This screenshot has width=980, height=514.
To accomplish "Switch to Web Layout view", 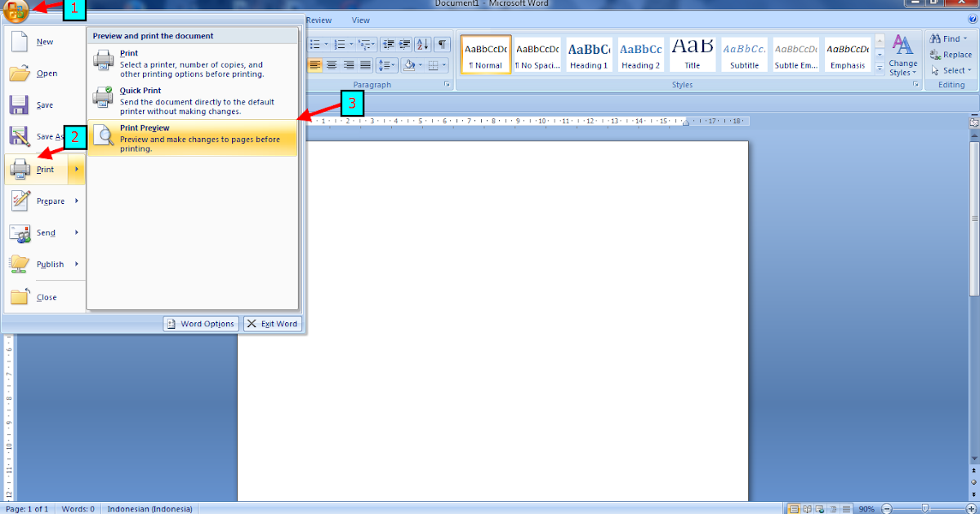I will click(x=820, y=508).
